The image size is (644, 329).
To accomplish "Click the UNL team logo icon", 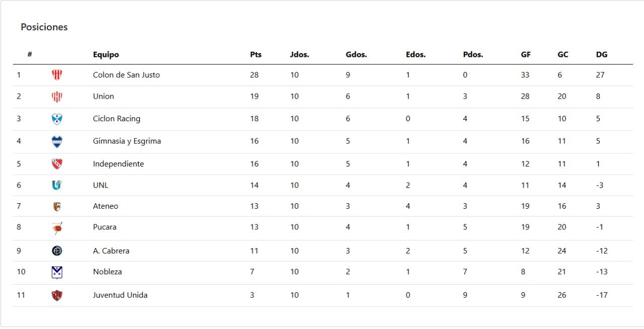I will tap(57, 185).
